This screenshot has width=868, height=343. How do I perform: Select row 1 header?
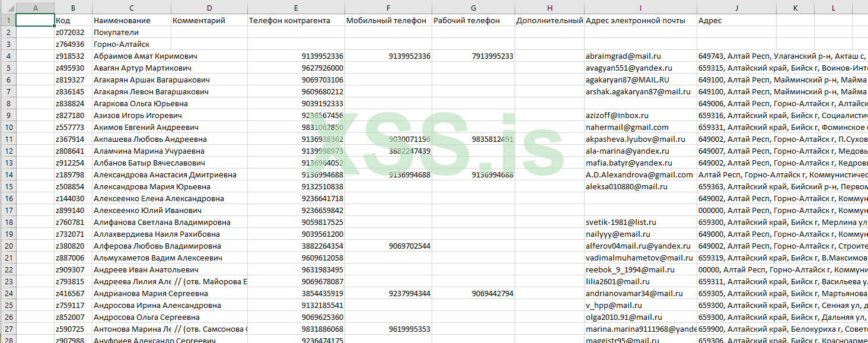8,20
